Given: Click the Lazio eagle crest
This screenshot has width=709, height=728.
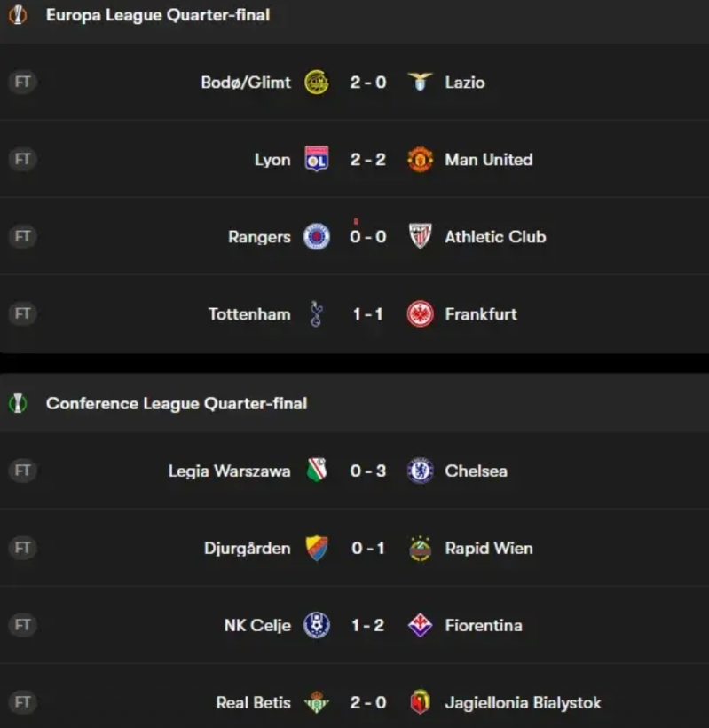Looking at the screenshot, I should tap(421, 82).
